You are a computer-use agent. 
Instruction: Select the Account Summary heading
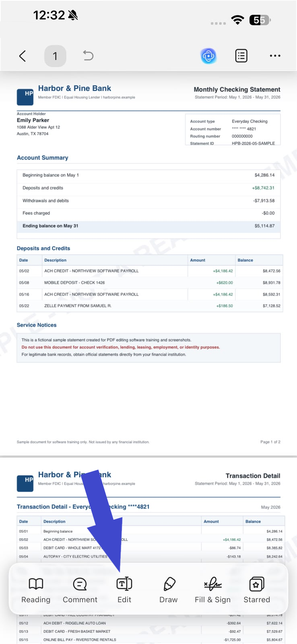coord(42,158)
